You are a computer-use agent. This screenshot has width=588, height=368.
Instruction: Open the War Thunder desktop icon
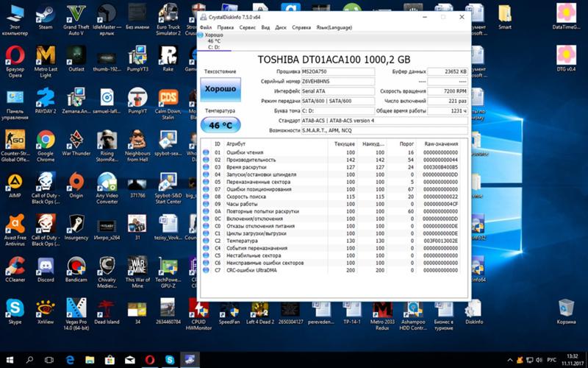point(76,143)
